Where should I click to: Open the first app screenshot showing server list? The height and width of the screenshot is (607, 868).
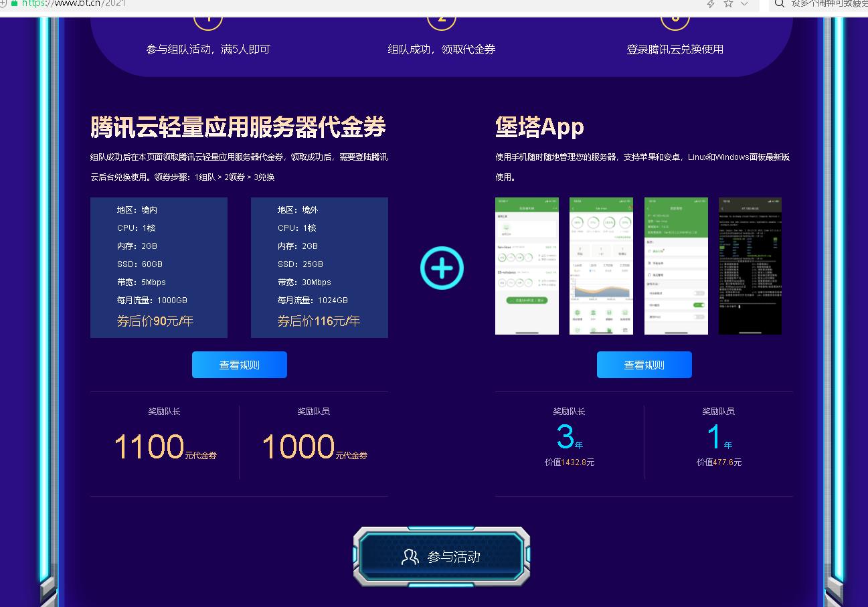pyautogui.click(x=527, y=266)
